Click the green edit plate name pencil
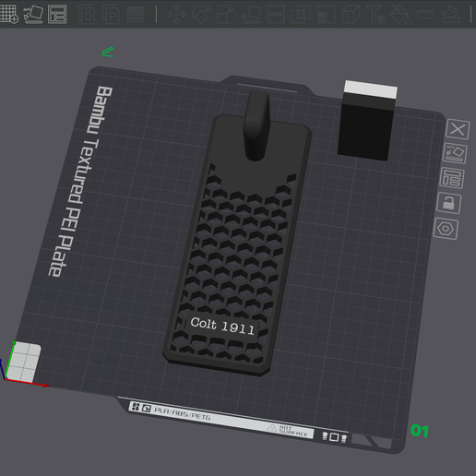Screen dimensions: 476x476 108,52
